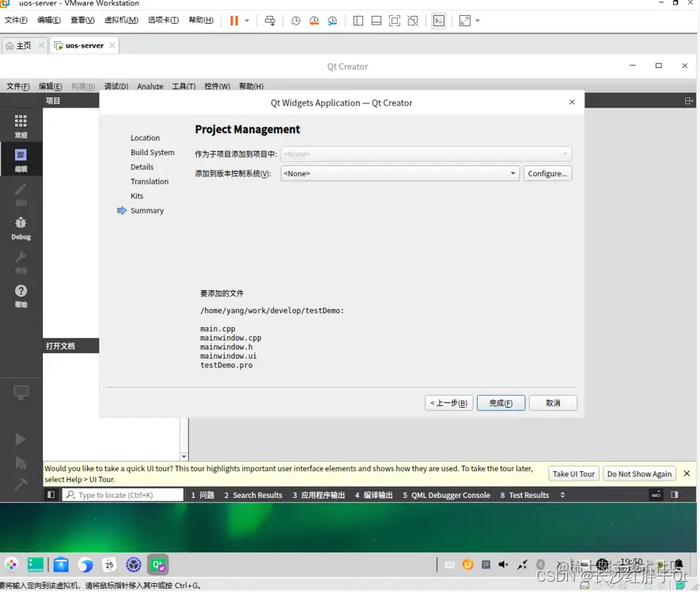Viewport: 700px width, 592px height.
Task: Go back with 上一步(B) button
Action: click(x=448, y=403)
